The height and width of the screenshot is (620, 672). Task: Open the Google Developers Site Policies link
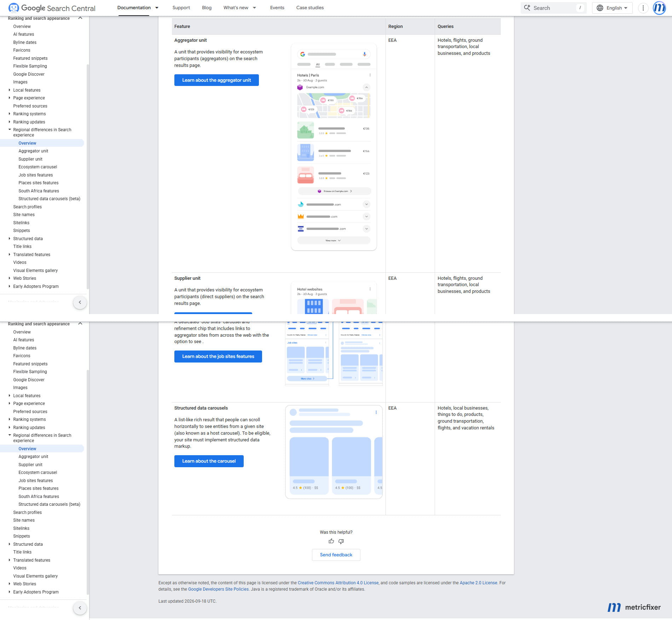click(x=218, y=589)
